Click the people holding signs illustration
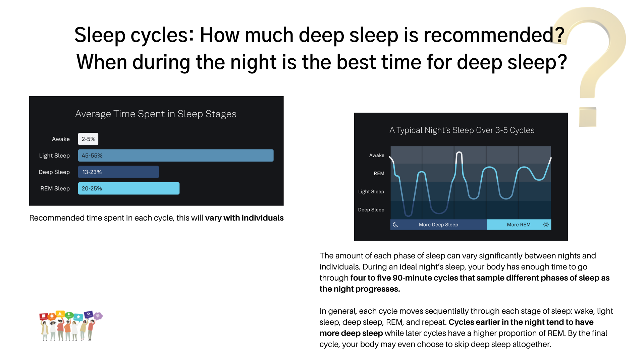The image size is (644, 362). point(71,326)
